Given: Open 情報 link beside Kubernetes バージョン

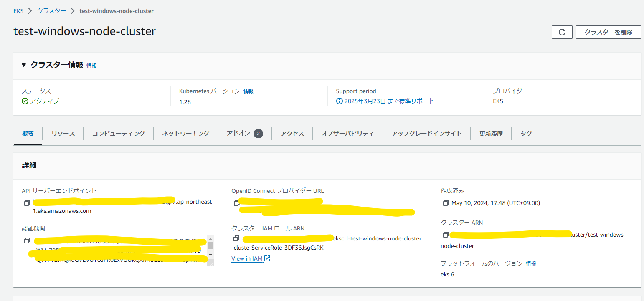Looking at the screenshot, I should click(248, 91).
